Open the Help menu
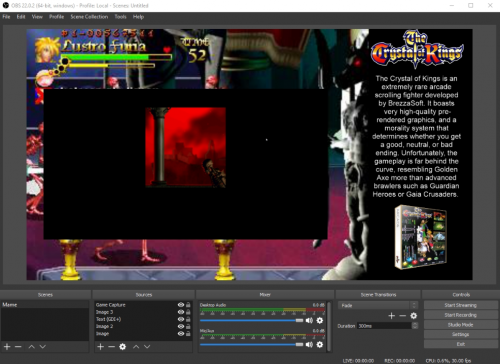 [138, 17]
